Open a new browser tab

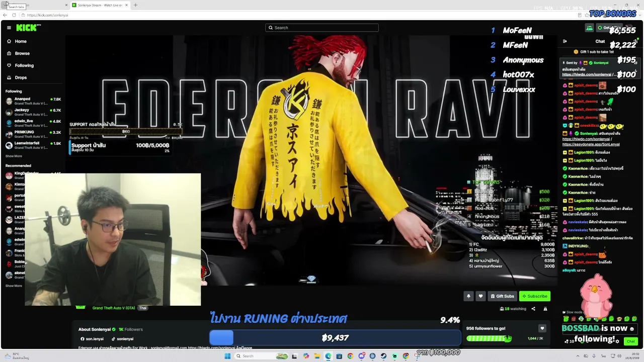tap(135, 5)
